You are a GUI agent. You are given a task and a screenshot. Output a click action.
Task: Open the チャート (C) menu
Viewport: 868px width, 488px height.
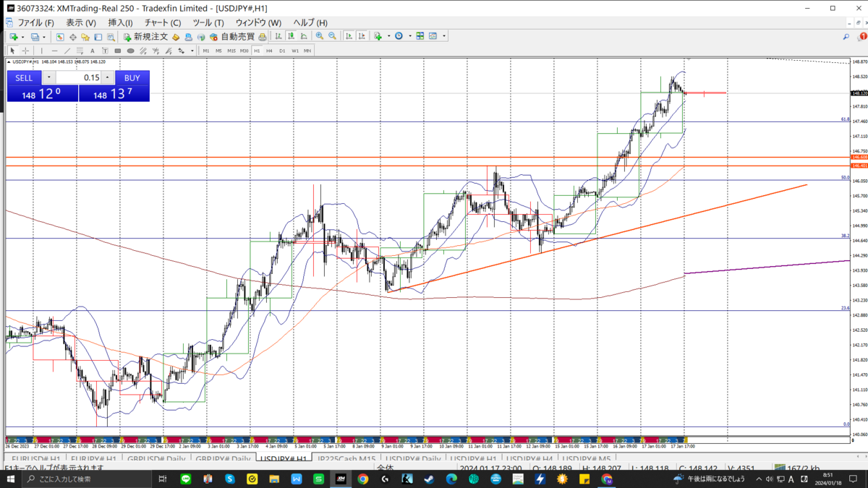click(x=163, y=22)
